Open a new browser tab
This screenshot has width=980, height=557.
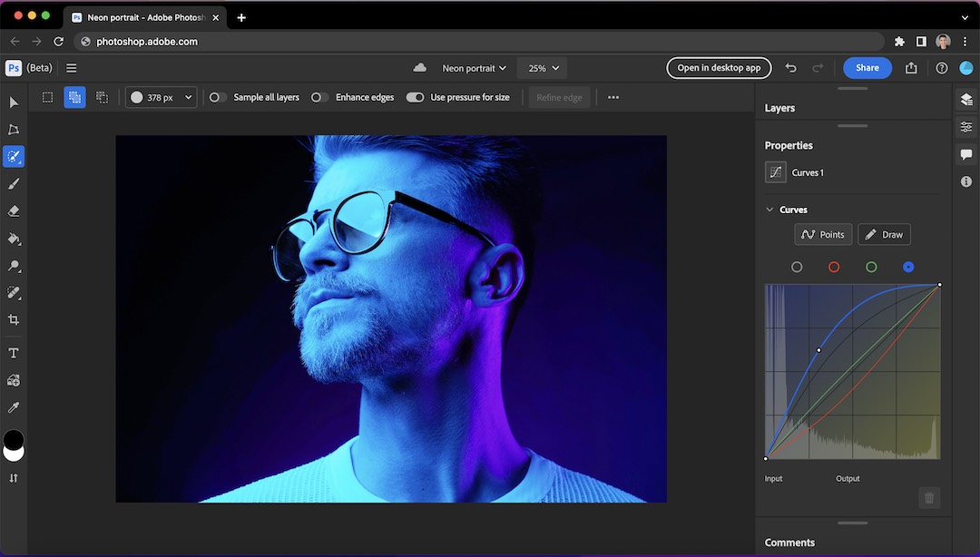coord(241,17)
